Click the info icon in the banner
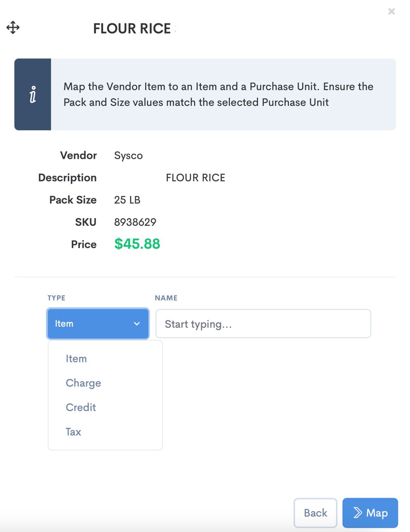The height and width of the screenshot is (532, 410). point(33,94)
